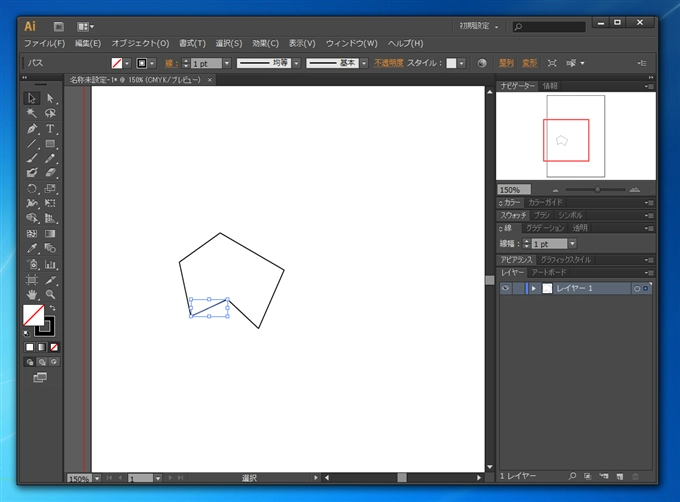The height and width of the screenshot is (502, 680).
Task: Switch to the 情報 panel tab
Action: 550,86
